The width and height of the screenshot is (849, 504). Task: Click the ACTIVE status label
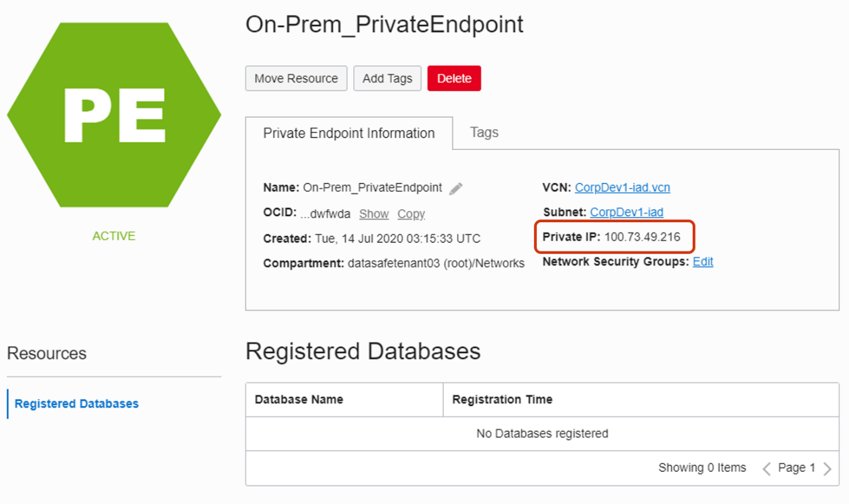pos(114,236)
